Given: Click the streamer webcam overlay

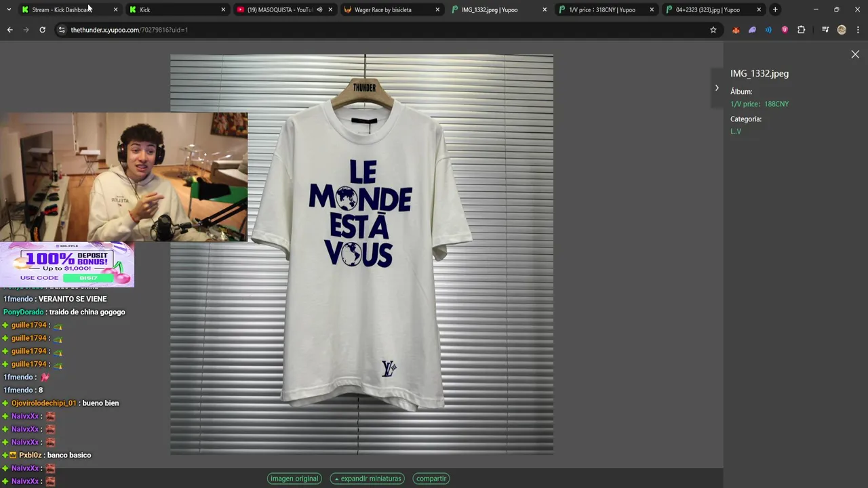Looking at the screenshot, I should pos(123,177).
